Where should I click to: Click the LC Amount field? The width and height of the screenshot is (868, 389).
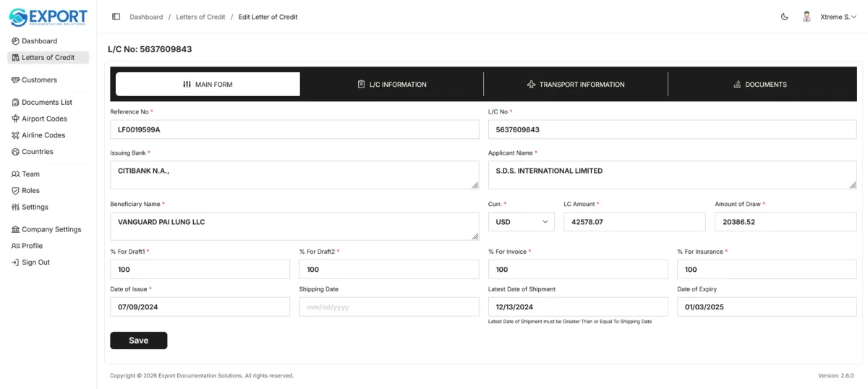[634, 222]
